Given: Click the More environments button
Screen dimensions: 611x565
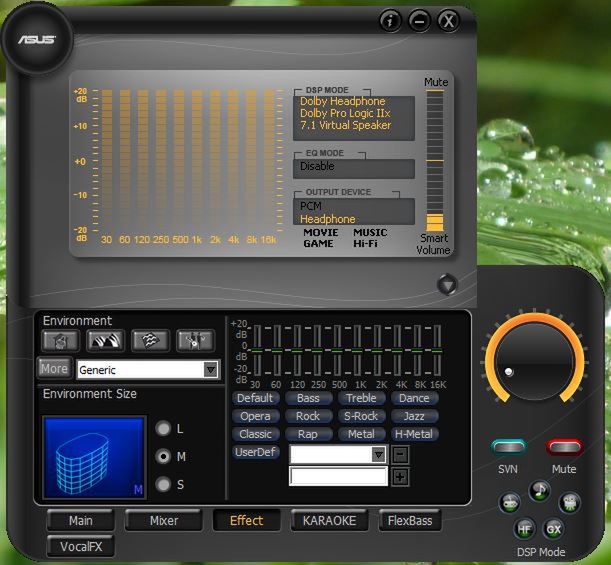Looking at the screenshot, I should click(x=55, y=368).
